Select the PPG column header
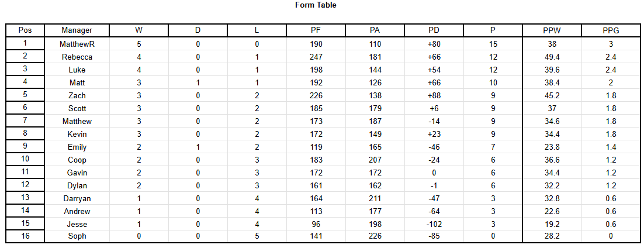The width and height of the screenshot is (644, 248). pos(611,30)
